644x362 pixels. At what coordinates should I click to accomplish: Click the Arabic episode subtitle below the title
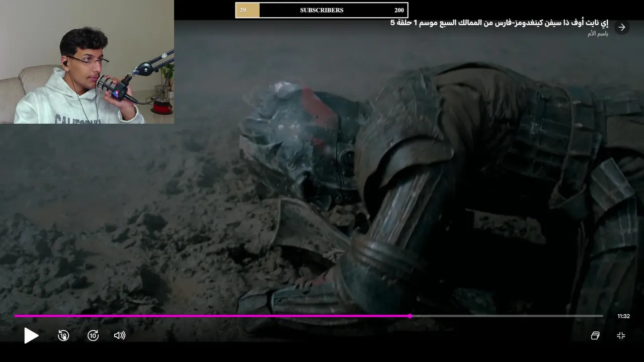click(598, 34)
